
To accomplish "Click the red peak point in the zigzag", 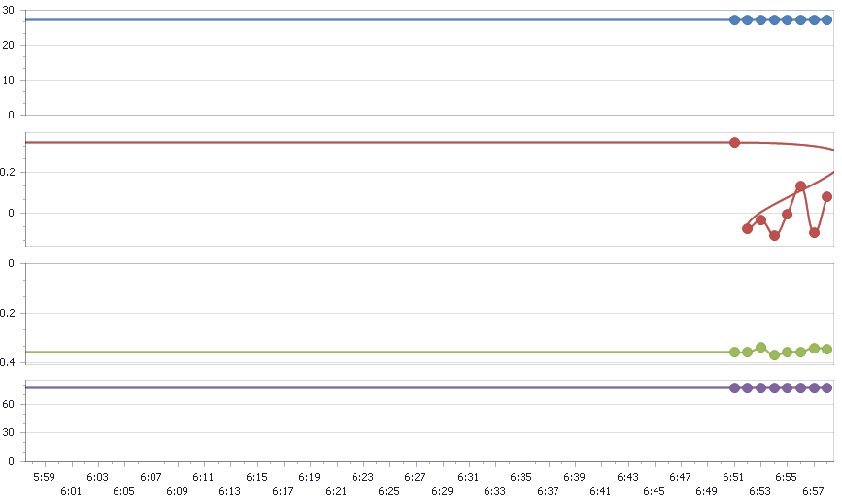I will (x=800, y=185).
